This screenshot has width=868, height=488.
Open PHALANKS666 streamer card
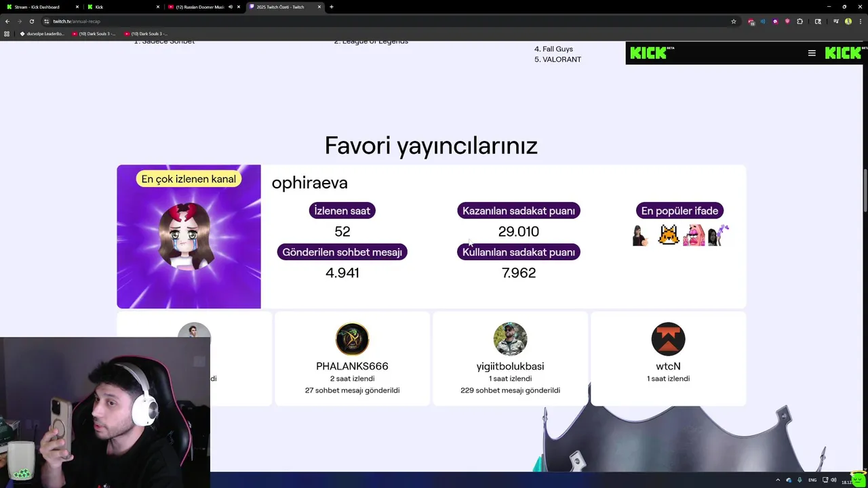tap(352, 359)
